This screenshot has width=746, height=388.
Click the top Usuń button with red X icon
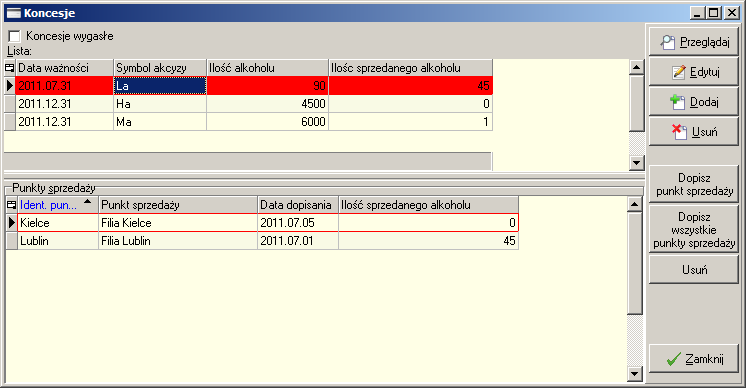point(694,132)
